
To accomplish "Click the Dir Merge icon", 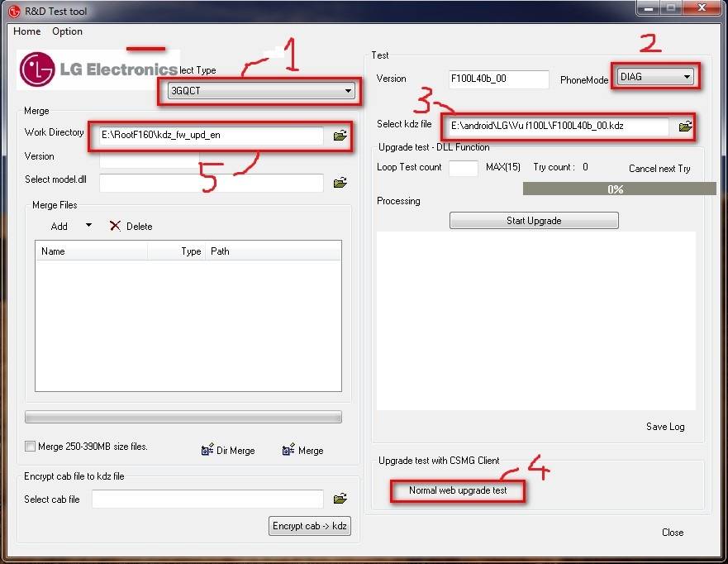I will pyautogui.click(x=207, y=450).
